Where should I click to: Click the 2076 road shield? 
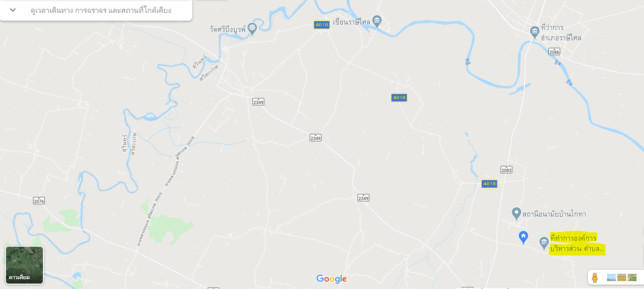[39, 200]
